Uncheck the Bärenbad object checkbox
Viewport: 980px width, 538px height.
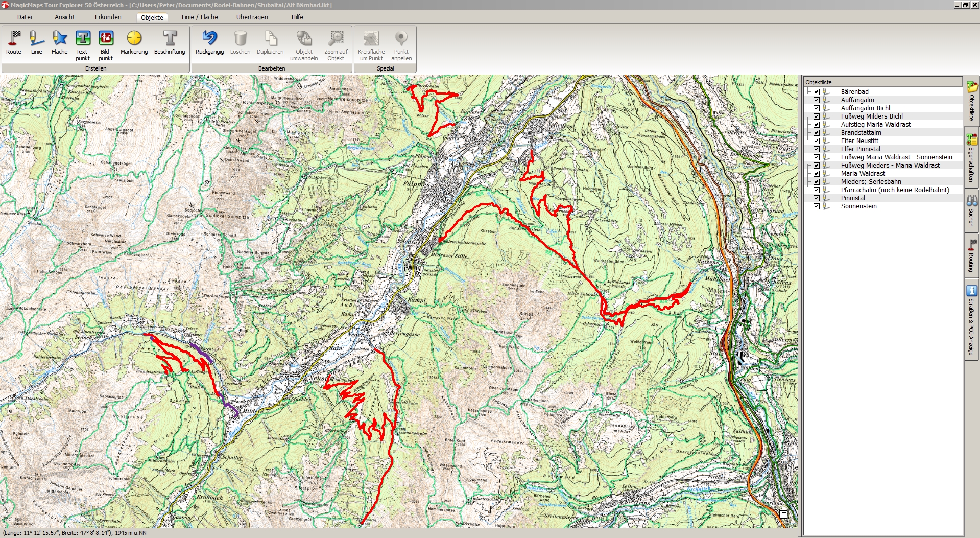(x=817, y=92)
